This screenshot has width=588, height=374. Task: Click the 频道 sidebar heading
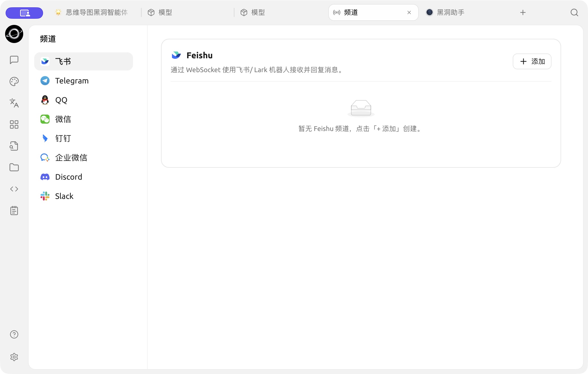(48, 39)
